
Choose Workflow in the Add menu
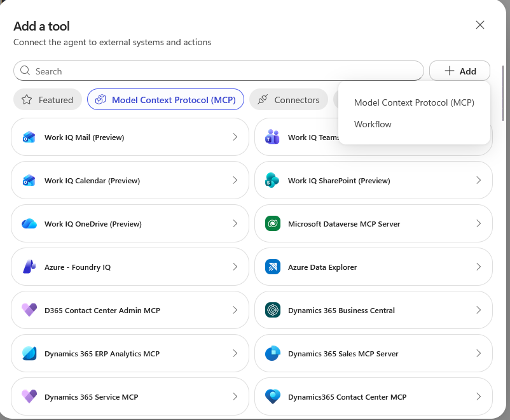point(414,124)
